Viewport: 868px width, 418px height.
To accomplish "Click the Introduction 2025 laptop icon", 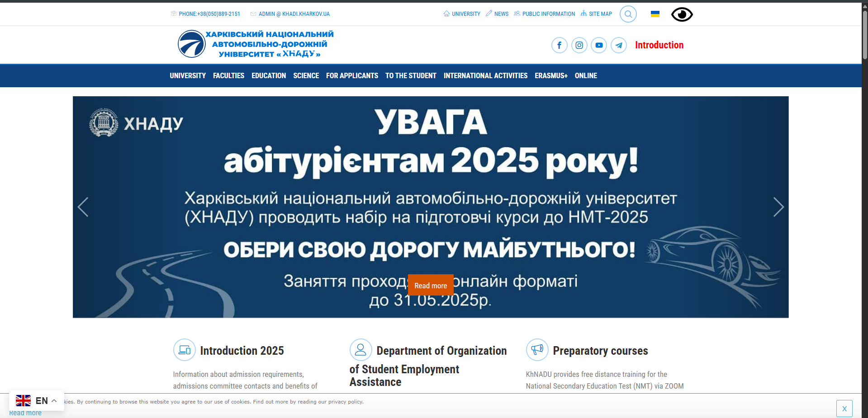I will tap(185, 350).
